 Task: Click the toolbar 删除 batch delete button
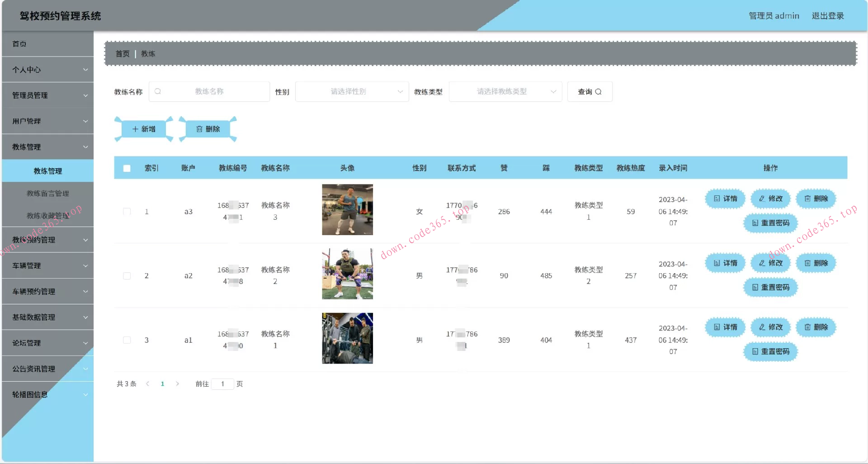coord(208,129)
